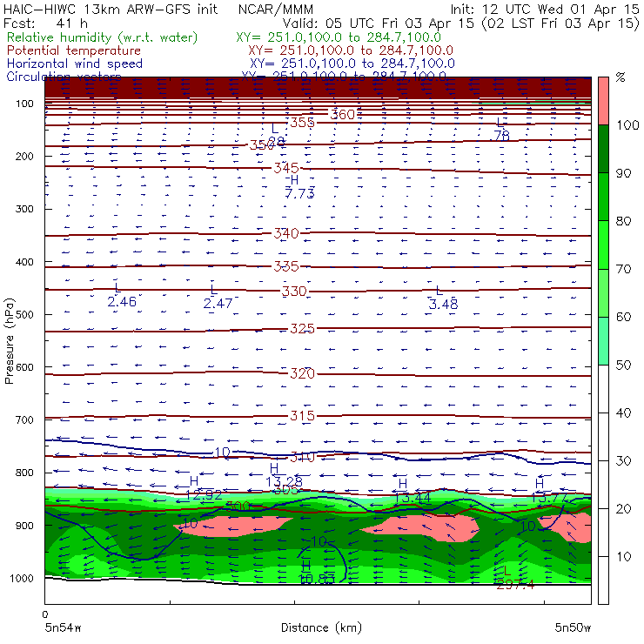Click the wind speed maximum value '12.92'
Viewport: 644px width, 644px height.
(x=205, y=495)
